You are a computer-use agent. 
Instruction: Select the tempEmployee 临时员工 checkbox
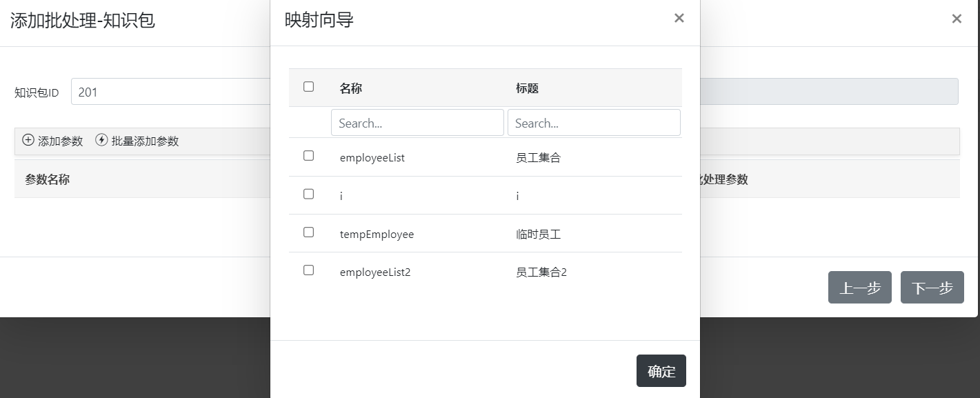point(308,232)
